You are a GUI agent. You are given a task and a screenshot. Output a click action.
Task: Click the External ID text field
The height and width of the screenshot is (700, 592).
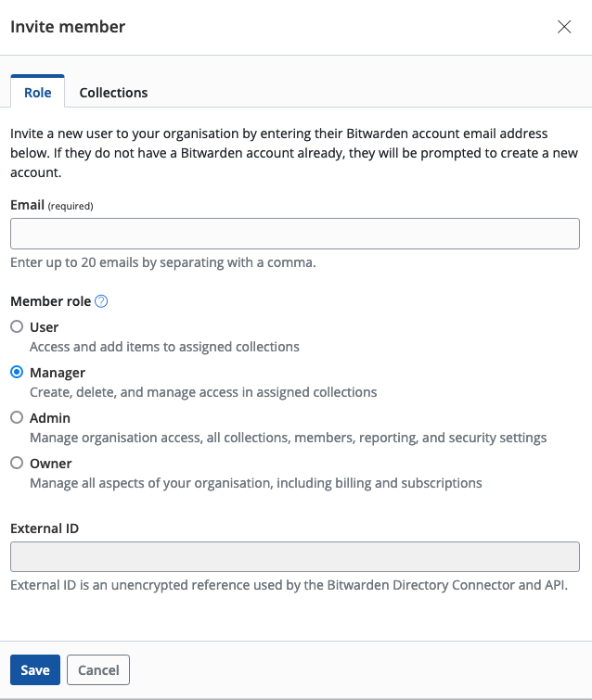click(295, 557)
